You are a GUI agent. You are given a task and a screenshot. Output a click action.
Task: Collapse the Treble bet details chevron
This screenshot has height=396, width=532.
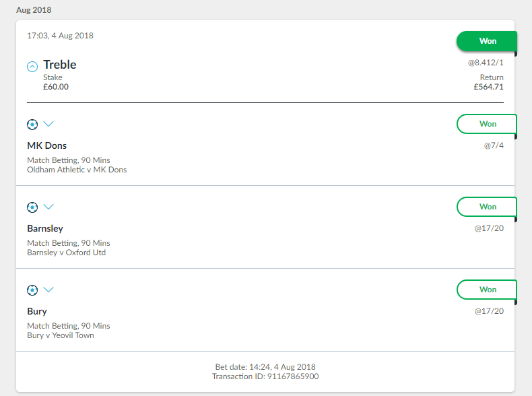point(32,67)
